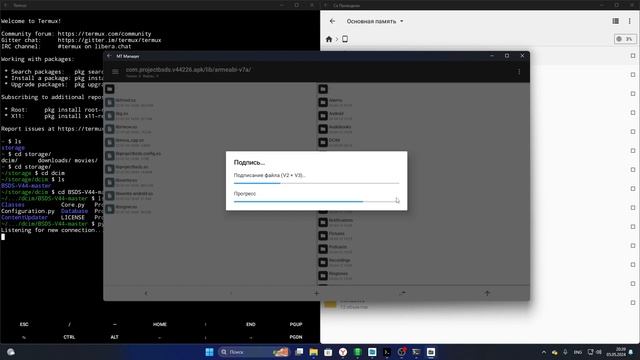This screenshot has height=360, width=640.
Task: Open Audiobooks folder in MT Manager right pane
Action: 423,129
